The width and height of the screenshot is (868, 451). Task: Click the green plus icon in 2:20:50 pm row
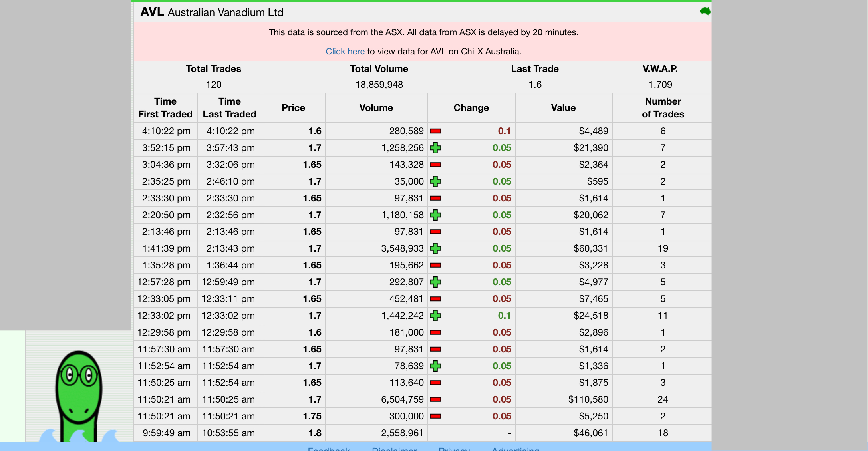coord(435,215)
